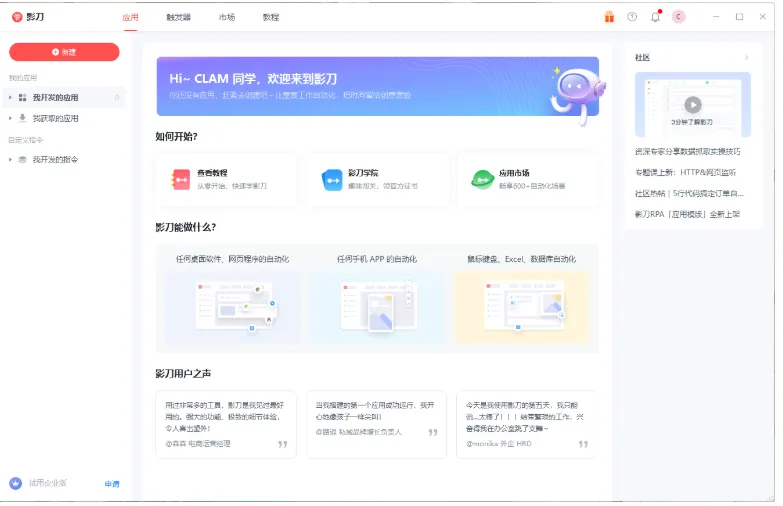Click the 社区 heading
The height and width of the screenshot is (506, 783).
pos(642,58)
